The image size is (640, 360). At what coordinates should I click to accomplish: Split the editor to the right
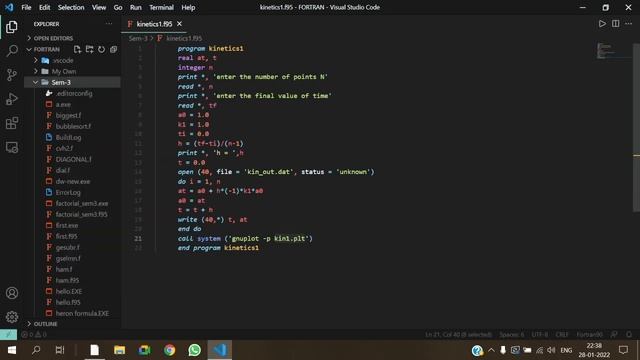pyautogui.click(x=616, y=24)
